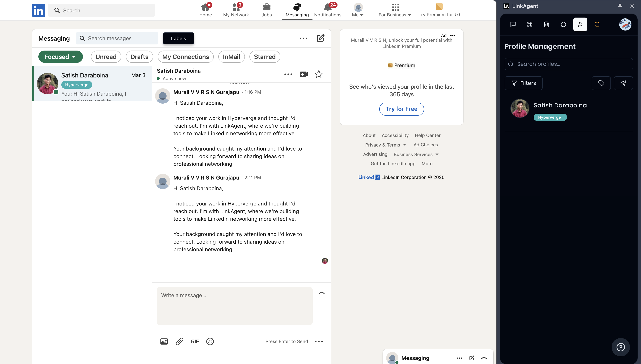Filter messages by Drafts
Image resolution: width=641 pixels, height=364 pixels.
139,57
